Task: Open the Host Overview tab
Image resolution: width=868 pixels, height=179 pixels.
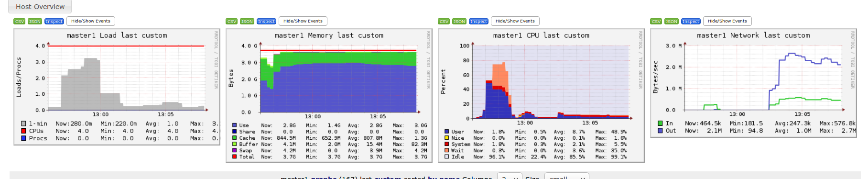Action: pyautogui.click(x=40, y=7)
